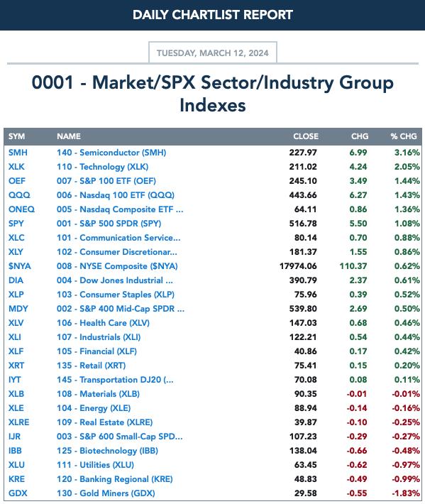Click the XLK ticker symbol
This screenshot has height=504, width=425.
point(16,167)
